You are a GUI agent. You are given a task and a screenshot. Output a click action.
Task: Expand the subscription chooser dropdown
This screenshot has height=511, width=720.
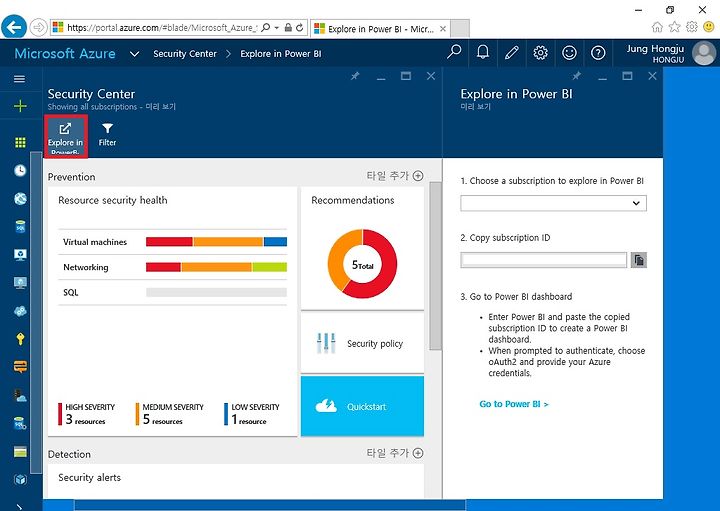click(x=636, y=203)
